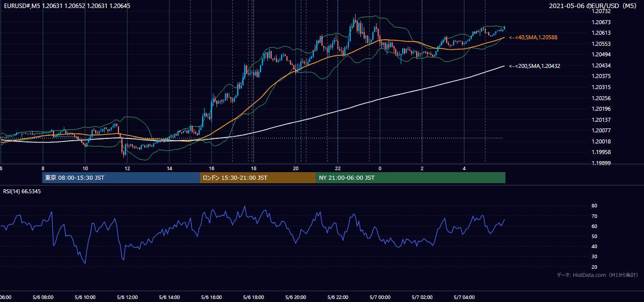
Task: Click the 200 SMA label 1.20432
Action: point(535,66)
